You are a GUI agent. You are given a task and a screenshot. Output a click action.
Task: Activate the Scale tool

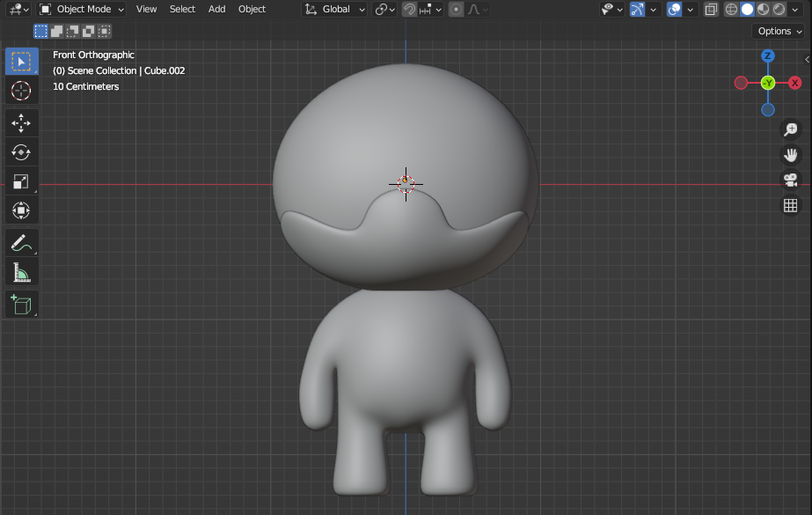[x=21, y=181]
